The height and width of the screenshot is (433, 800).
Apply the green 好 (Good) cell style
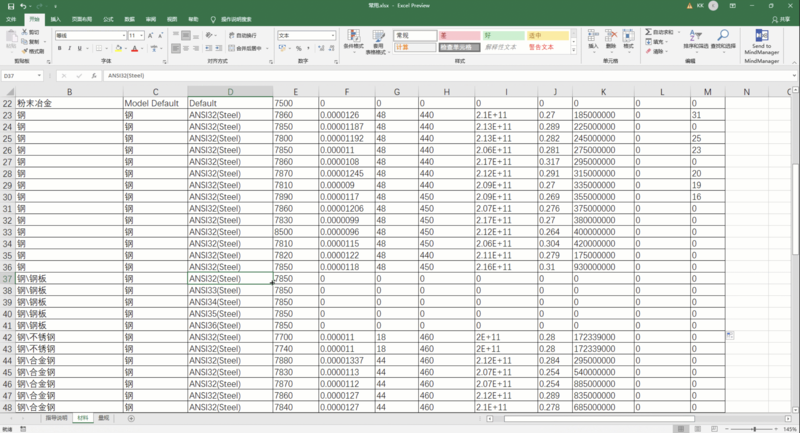(x=500, y=35)
